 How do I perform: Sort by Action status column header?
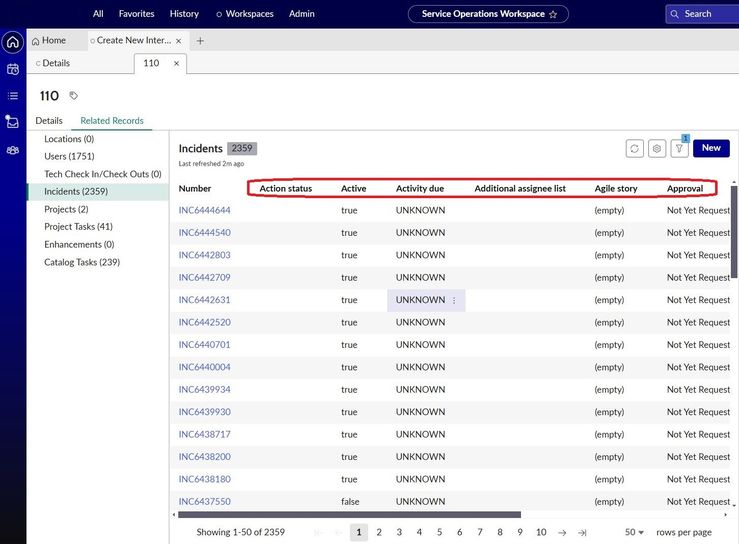tap(286, 189)
